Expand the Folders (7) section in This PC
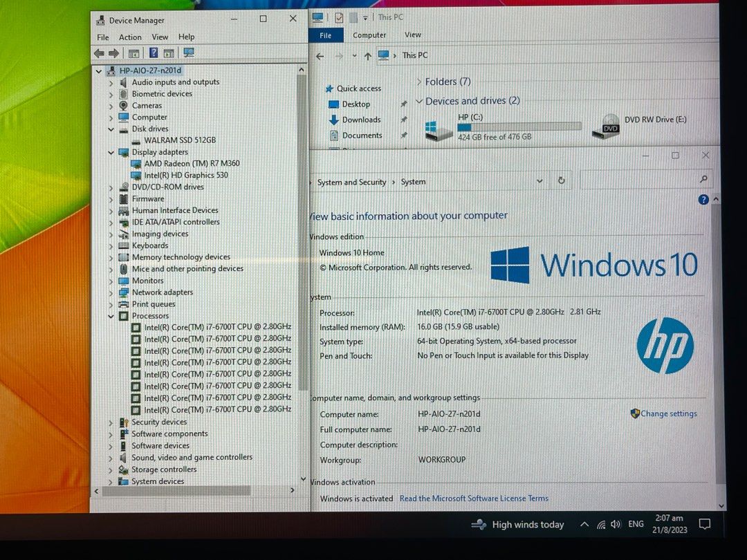Image resolution: width=747 pixels, height=560 pixels. [x=419, y=82]
